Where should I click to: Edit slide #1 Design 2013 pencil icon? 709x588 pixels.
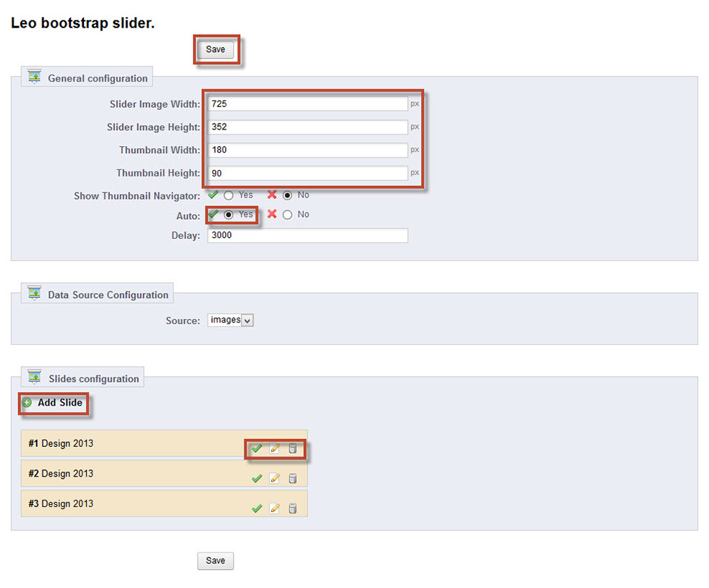coord(274,448)
